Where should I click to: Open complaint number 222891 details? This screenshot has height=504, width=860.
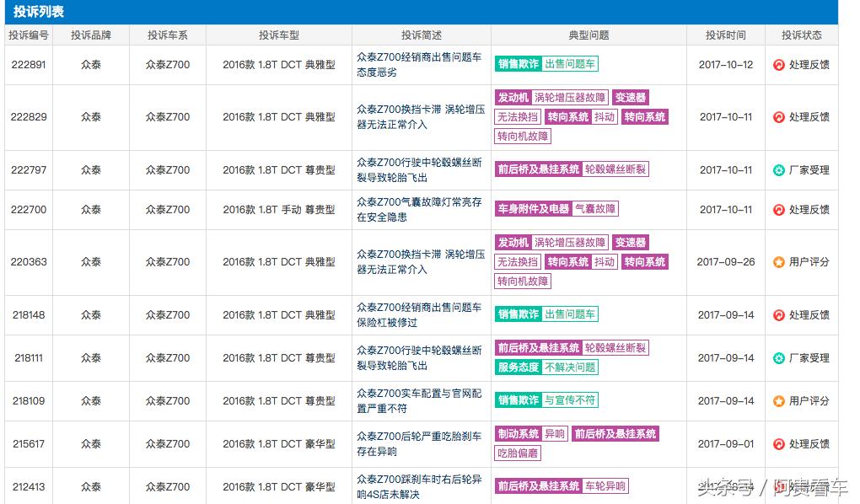(x=29, y=64)
